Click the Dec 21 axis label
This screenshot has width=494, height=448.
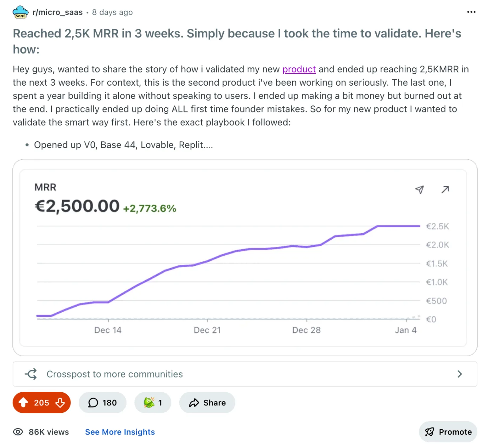tap(207, 330)
